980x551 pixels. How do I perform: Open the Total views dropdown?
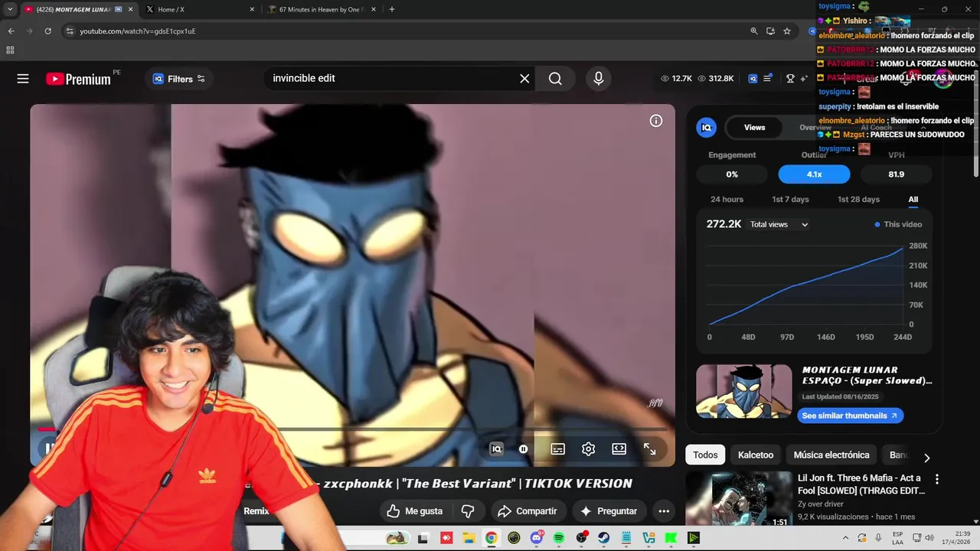pyautogui.click(x=779, y=225)
